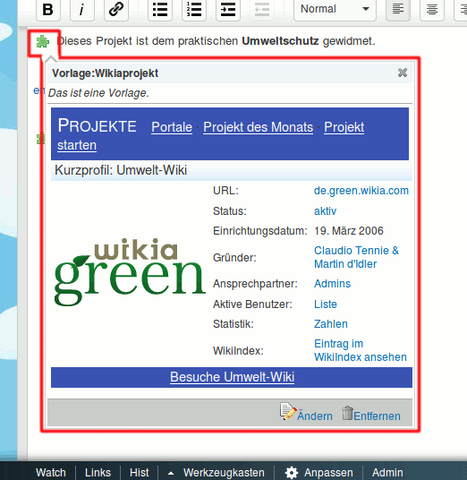Open Projekt des Monats link
This screenshot has height=480, width=467.
[x=258, y=127]
